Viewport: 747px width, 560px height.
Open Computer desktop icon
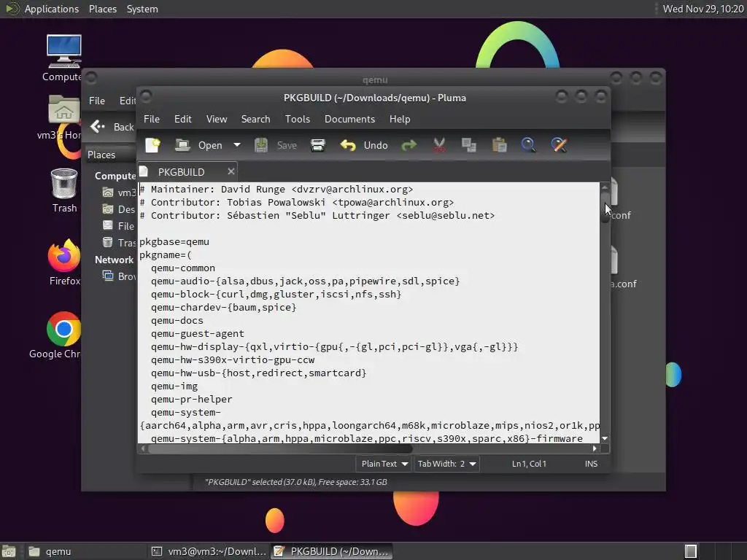(63, 58)
